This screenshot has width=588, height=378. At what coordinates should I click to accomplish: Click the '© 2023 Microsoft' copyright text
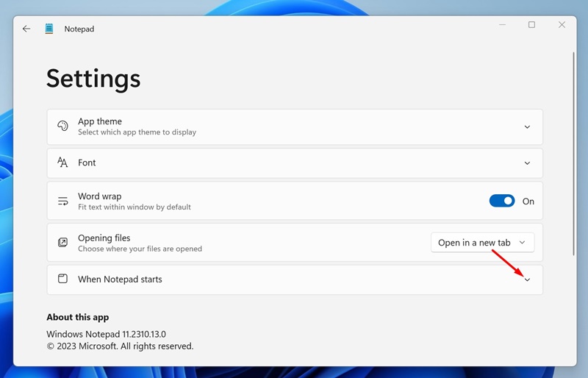tap(120, 346)
